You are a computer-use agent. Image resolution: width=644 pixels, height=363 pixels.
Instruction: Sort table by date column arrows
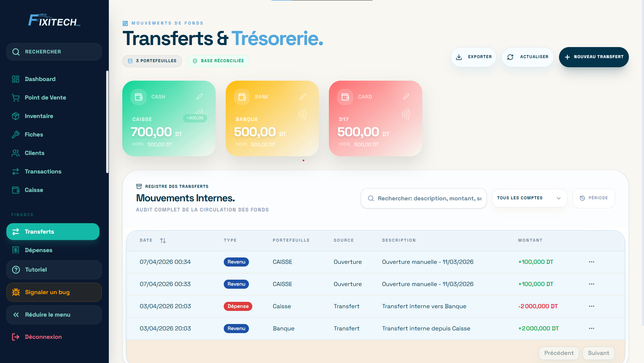click(163, 241)
